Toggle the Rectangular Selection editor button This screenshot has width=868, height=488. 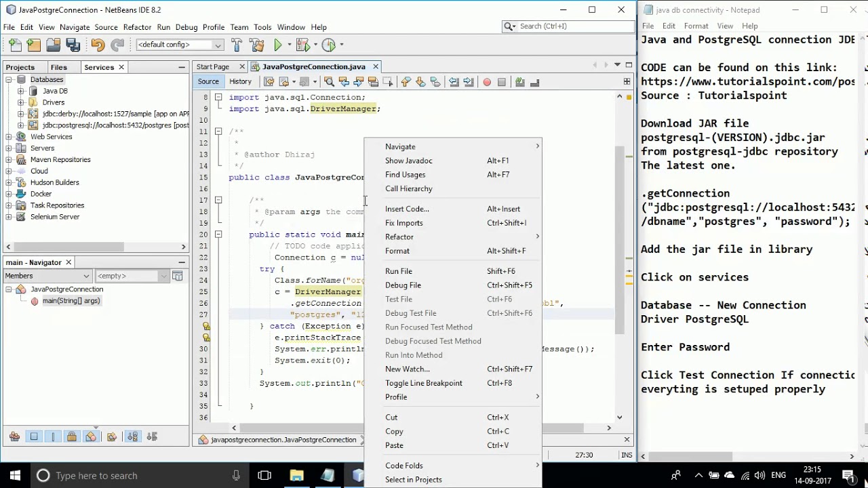click(387, 82)
